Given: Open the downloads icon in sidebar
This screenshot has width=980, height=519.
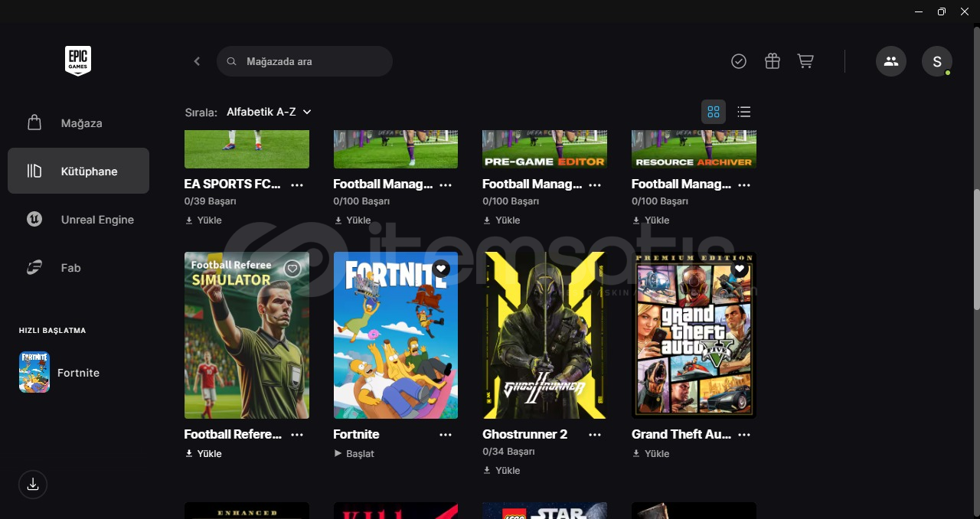Looking at the screenshot, I should point(33,485).
